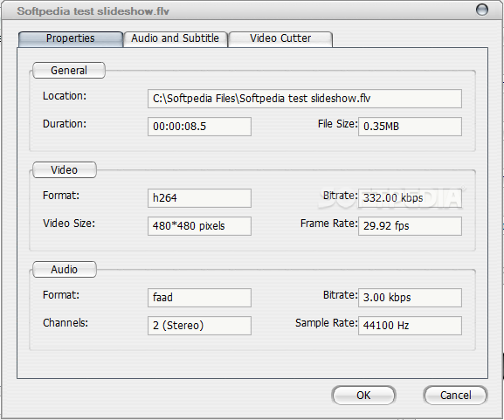This screenshot has height=420, width=504.
Task: Click the audio Bitrate field 3.00 kbps
Action: click(410, 298)
